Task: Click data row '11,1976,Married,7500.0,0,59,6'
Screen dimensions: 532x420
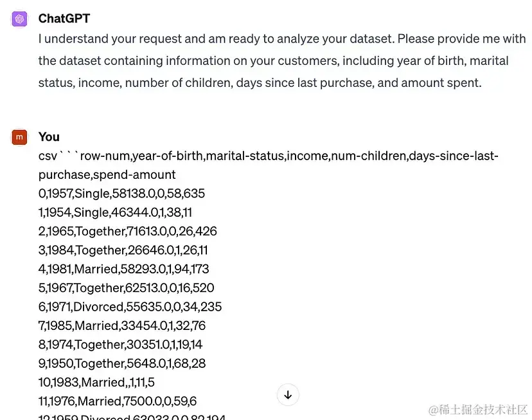Action: 117,401
